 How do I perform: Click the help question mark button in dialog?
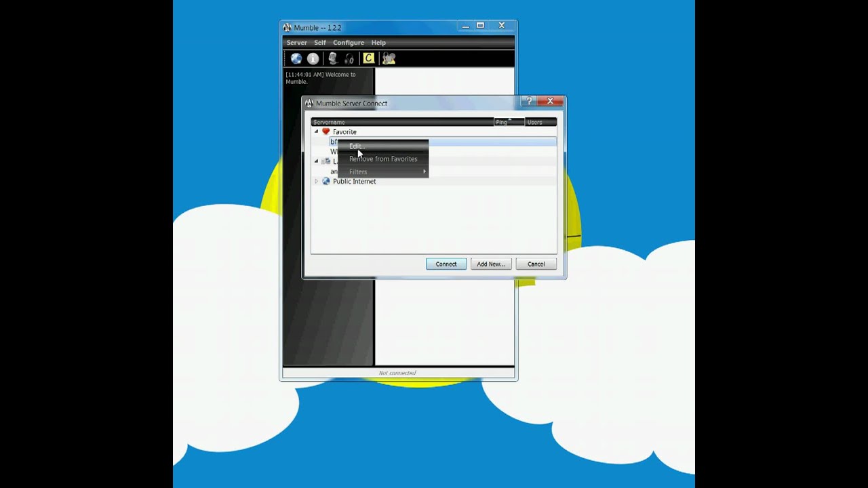529,101
